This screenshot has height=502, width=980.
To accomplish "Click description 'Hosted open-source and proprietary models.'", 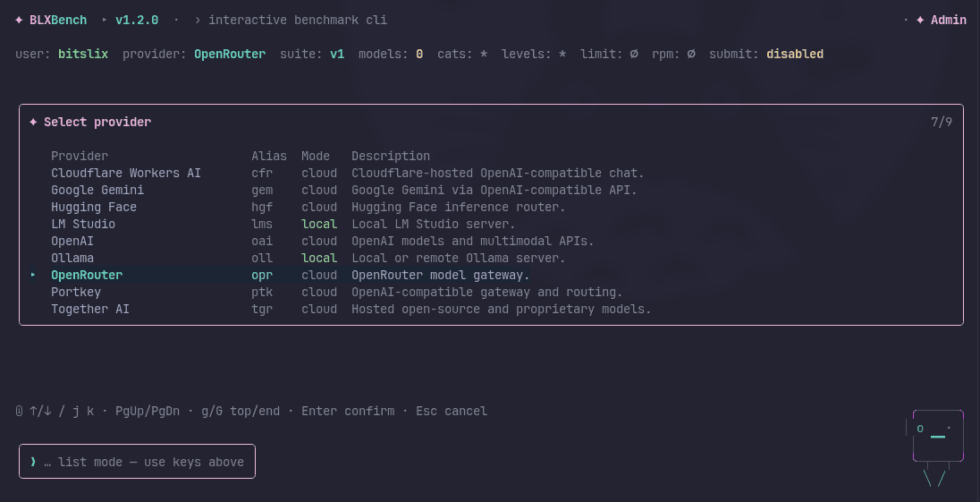I will point(502,309).
